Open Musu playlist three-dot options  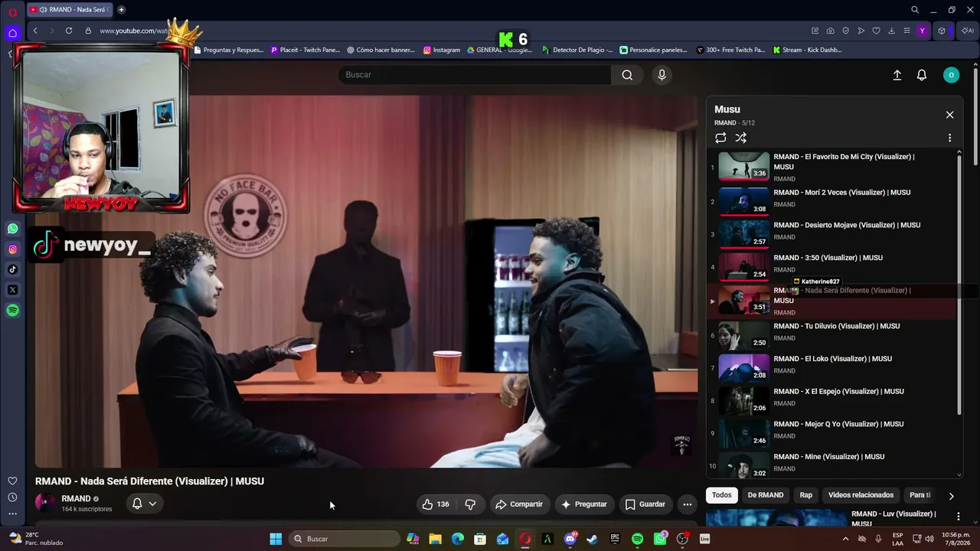pos(949,138)
